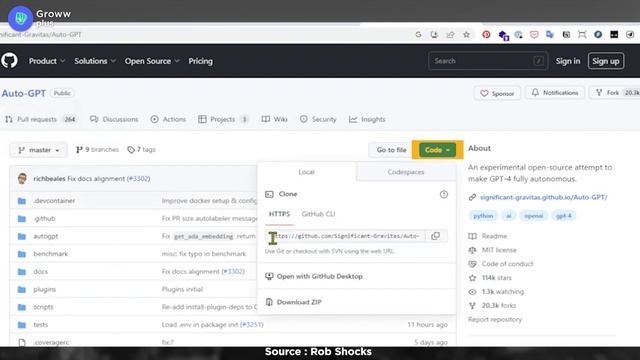Click the openai topic tag

(533, 216)
